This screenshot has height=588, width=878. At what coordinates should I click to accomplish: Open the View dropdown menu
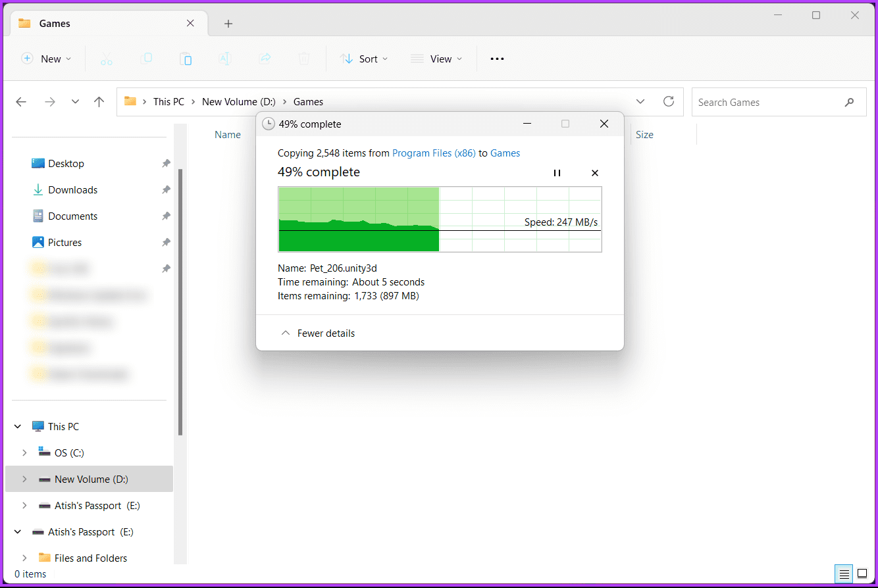click(x=436, y=59)
